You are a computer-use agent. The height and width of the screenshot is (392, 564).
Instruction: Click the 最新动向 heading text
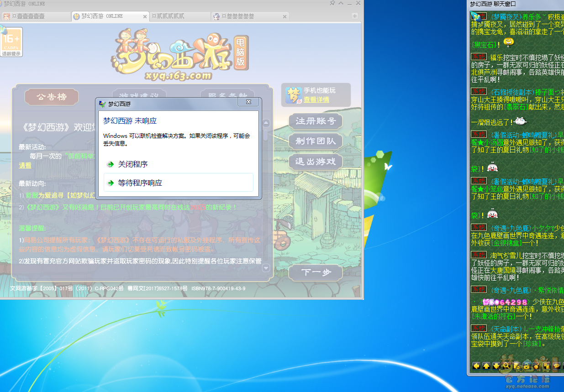tap(32, 183)
